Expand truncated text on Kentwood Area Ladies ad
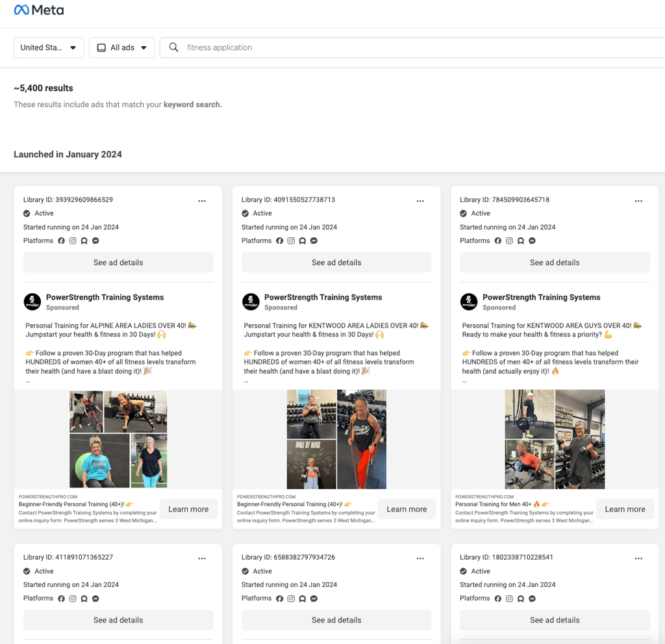Image resolution: width=665 pixels, height=644 pixels. 246,381
